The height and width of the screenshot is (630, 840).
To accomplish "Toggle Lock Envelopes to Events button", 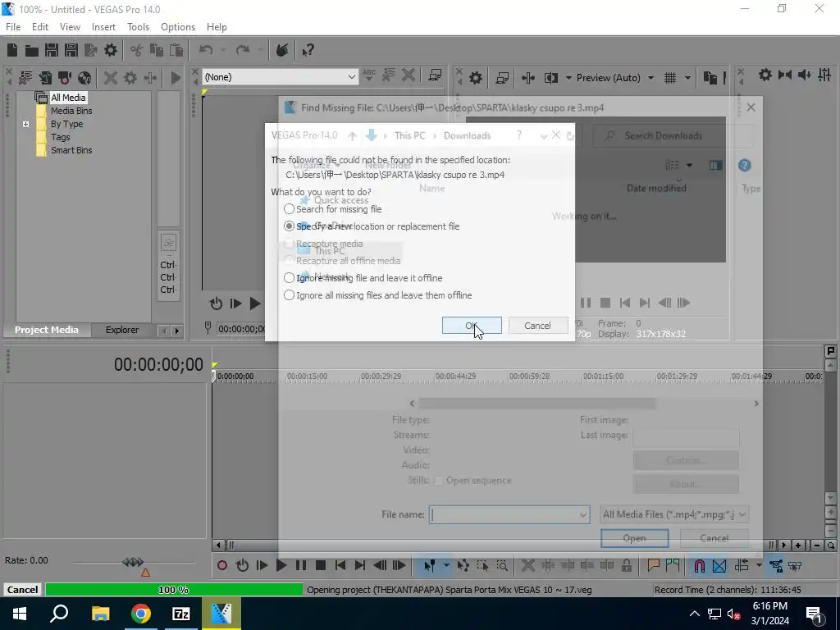I will 776,565.
